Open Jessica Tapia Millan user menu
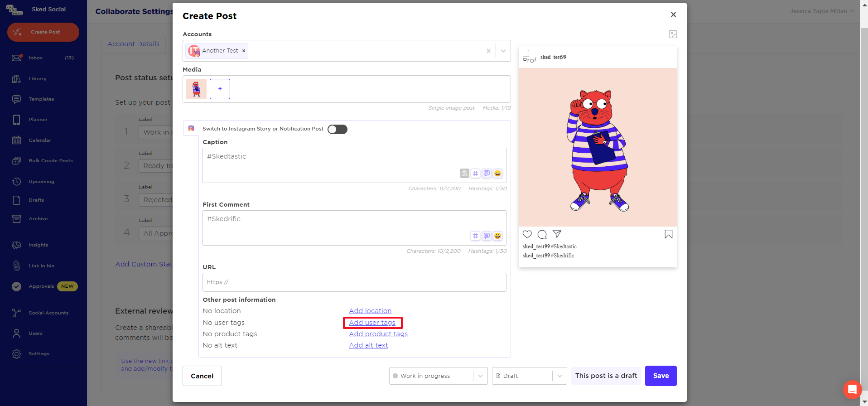The image size is (868, 406). pyautogui.click(x=822, y=11)
